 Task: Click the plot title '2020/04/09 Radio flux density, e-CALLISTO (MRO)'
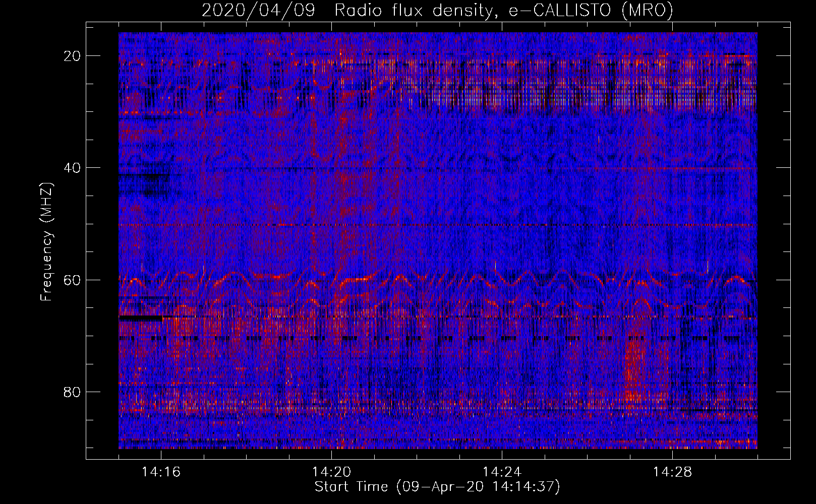437,11
